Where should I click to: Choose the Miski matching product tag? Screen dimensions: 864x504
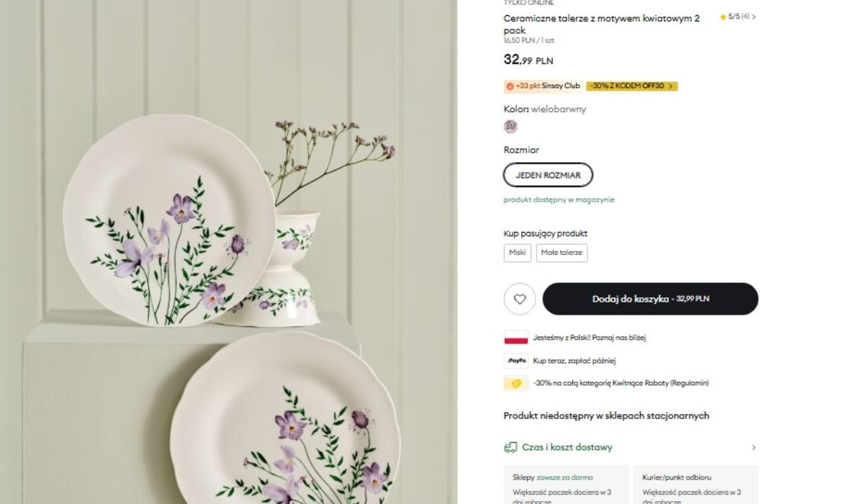[517, 253]
